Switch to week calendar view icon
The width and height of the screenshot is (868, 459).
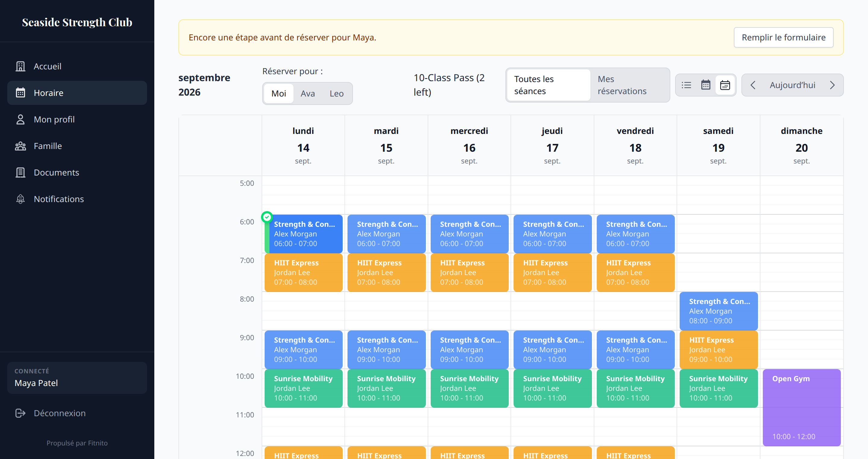tap(725, 85)
